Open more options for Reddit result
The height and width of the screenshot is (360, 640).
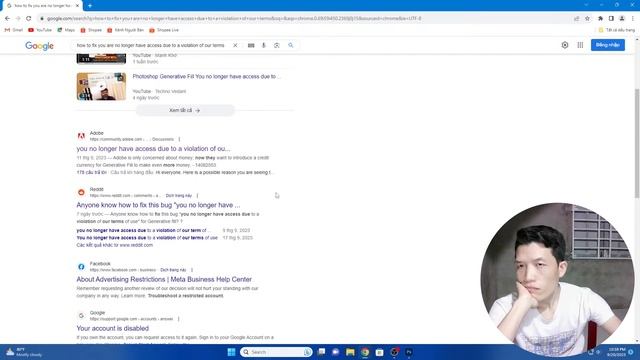coord(197,196)
